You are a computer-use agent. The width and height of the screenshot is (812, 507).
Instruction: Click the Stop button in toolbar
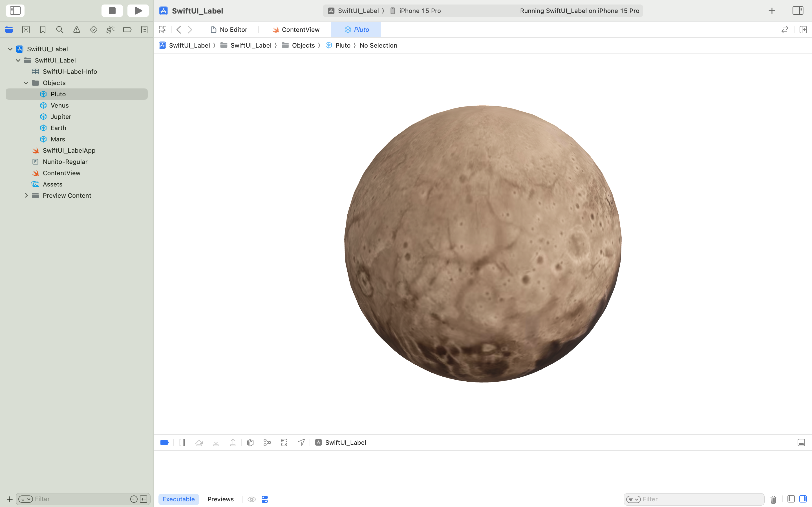[112, 11]
